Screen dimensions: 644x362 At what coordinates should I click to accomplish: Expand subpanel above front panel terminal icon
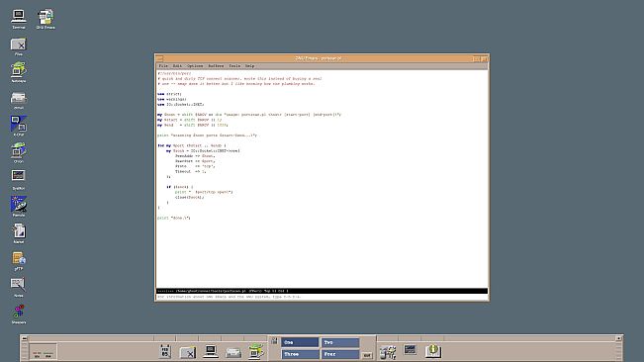pyautogui.click(x=210, y=338)
